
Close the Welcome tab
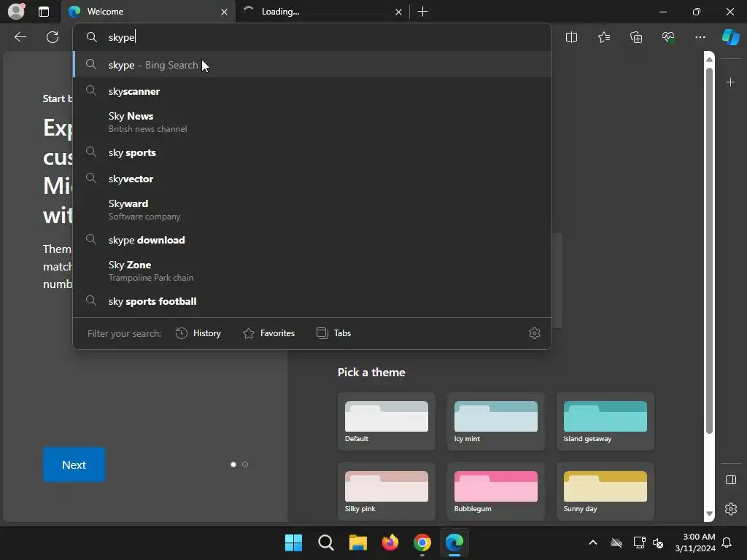(x=224, y=12)
